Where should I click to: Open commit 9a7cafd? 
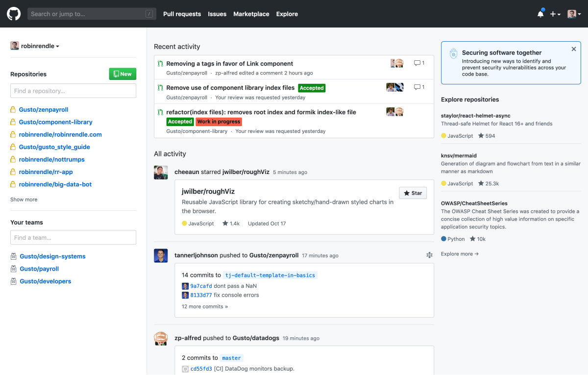[x=201, y=286]
